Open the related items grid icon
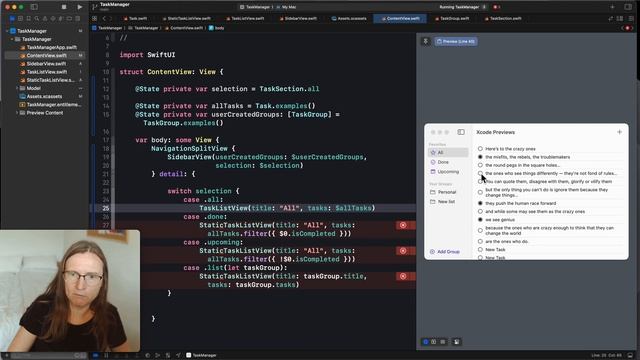The height and width of the screenshot is (360, 640). [x=94, y=18]
